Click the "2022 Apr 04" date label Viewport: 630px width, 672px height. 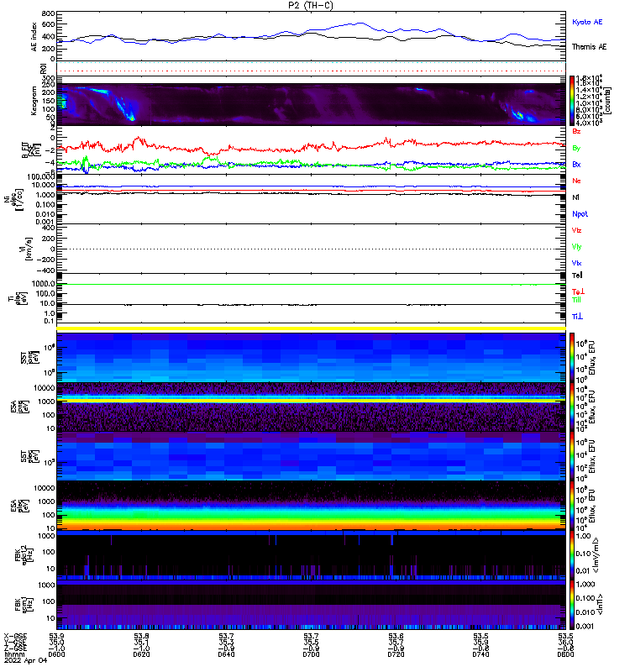click(26, 661)
